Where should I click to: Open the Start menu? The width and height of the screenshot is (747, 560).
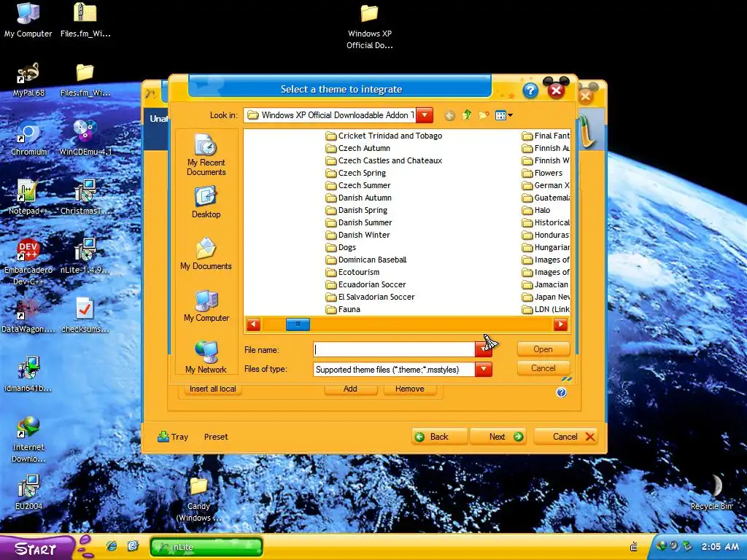tap(36, 548)
